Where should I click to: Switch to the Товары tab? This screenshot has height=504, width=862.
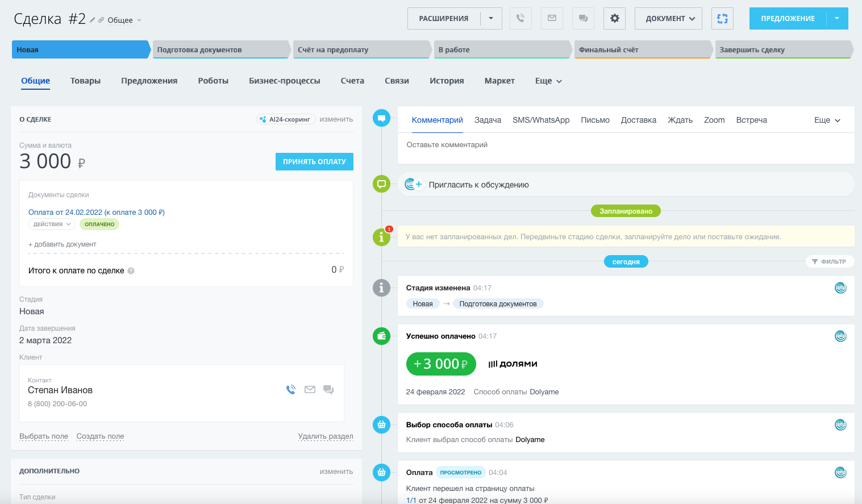(x=85, y=81)
